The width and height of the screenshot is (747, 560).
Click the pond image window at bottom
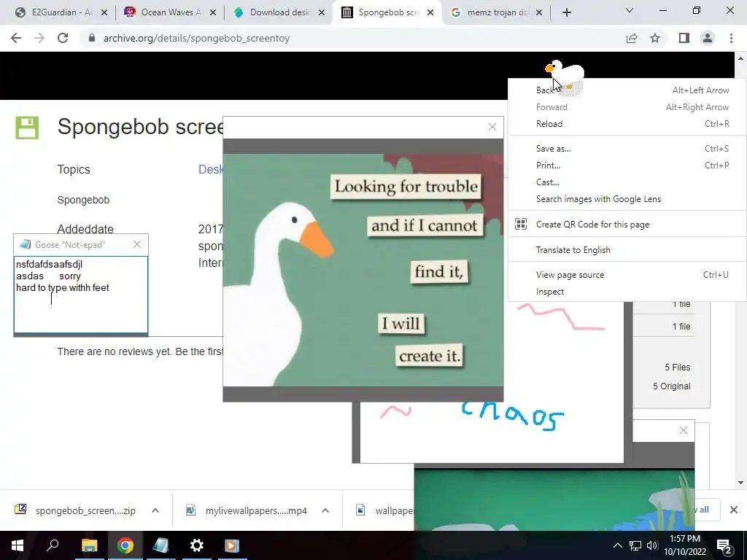(x=554, y=499)
